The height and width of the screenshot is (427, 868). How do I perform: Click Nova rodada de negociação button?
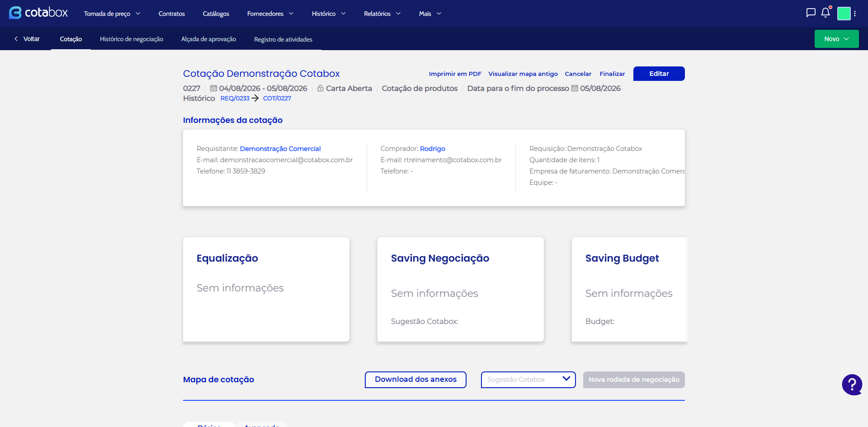coord(634,380)
